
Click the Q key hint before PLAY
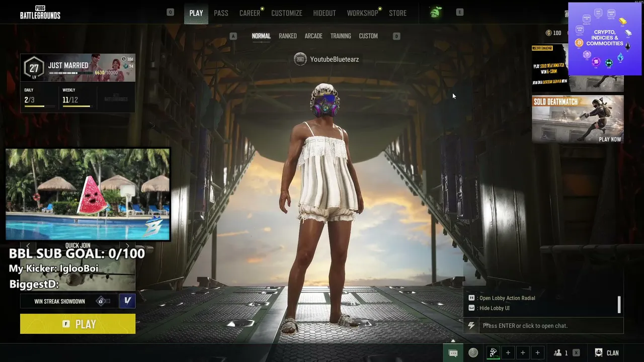click(x=171, y=13)
